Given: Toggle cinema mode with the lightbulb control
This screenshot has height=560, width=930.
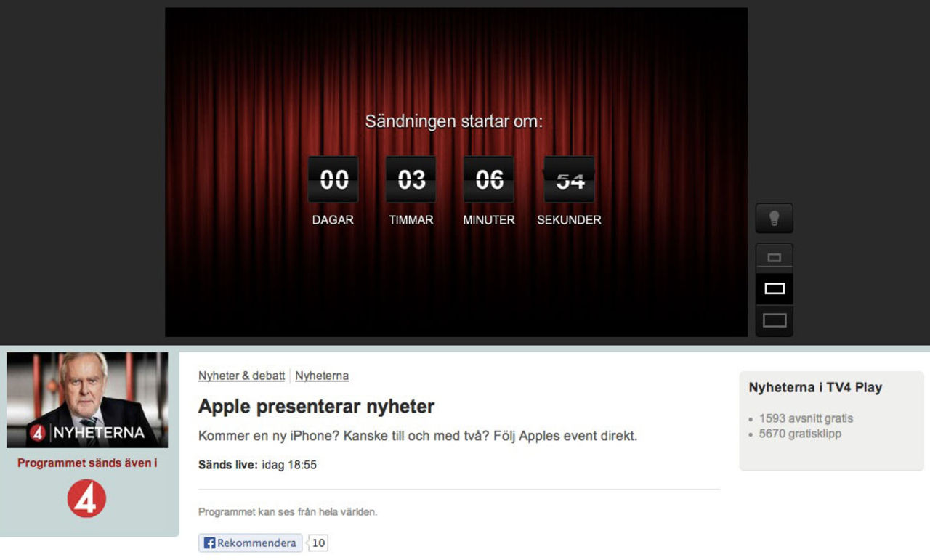Looking at the screenshot, I should [774, 217].
